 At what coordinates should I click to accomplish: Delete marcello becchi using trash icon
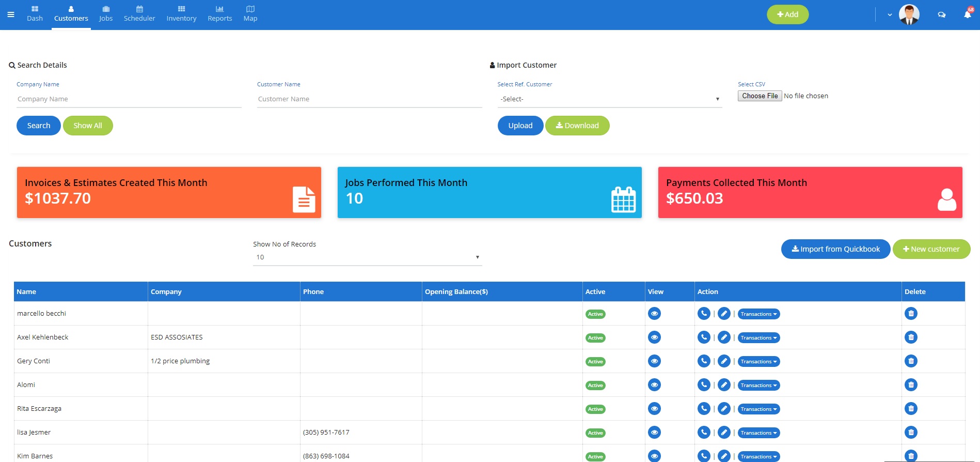click(x=911, y=314)
